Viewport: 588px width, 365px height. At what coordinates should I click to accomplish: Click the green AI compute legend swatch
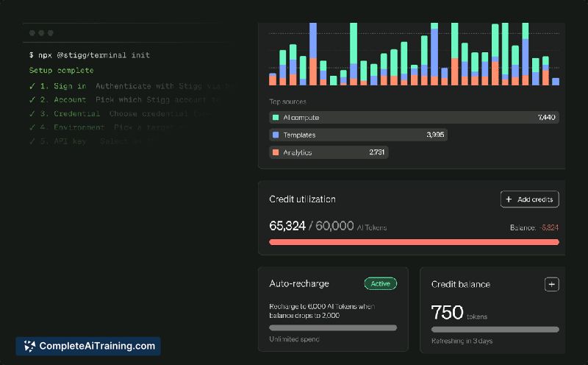[x=276, y=118]
